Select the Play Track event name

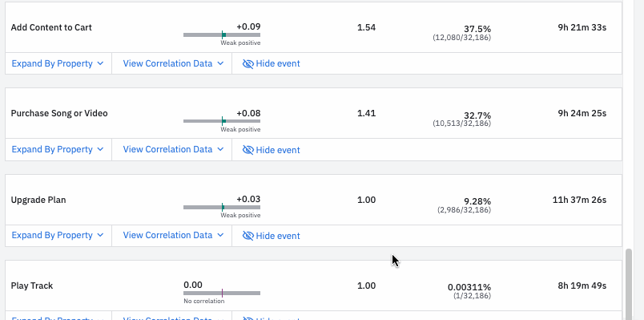tap(31, 286)
